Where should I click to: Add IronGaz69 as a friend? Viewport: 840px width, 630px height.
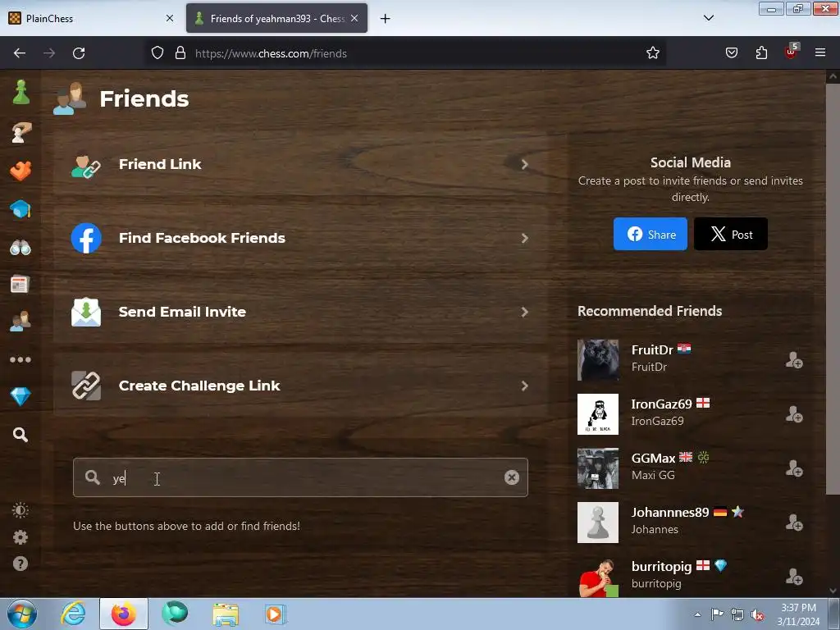[x=794, y=414]
